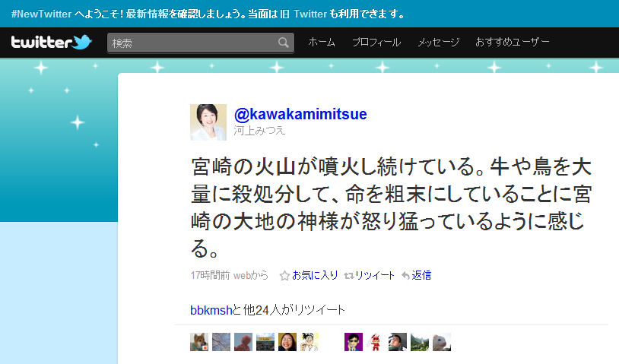The image size is (619, 364).
Task: Open the ホーム menu item
Action: 322,43
